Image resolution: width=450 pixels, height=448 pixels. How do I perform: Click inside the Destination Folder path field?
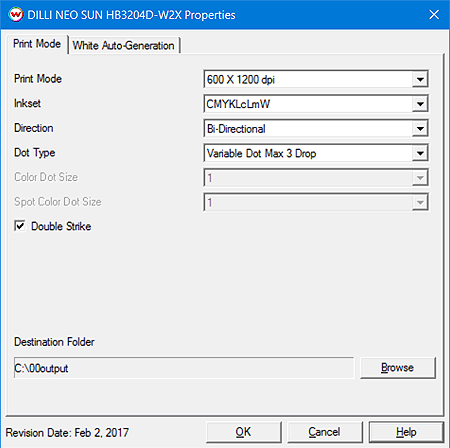click(184, 368)
